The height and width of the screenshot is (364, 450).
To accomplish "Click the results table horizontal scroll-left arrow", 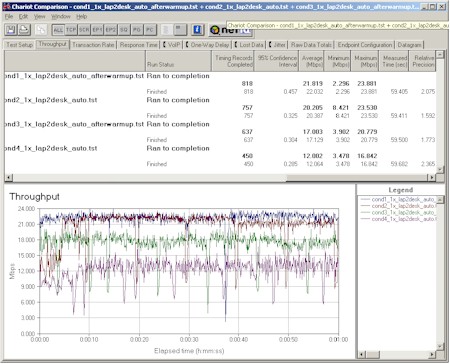I will click(x=9, y=178).
